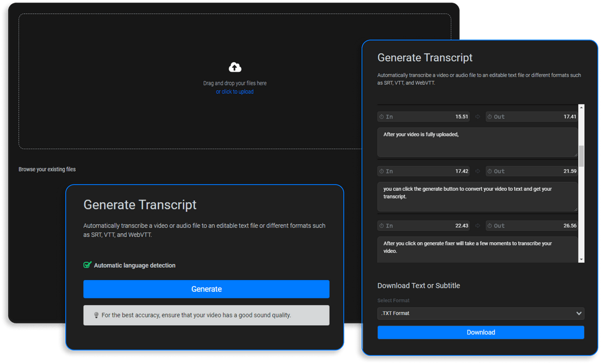Click the transcript scrollbar up arrow
The image size is (601, 364).
click(x=582, y=108)
